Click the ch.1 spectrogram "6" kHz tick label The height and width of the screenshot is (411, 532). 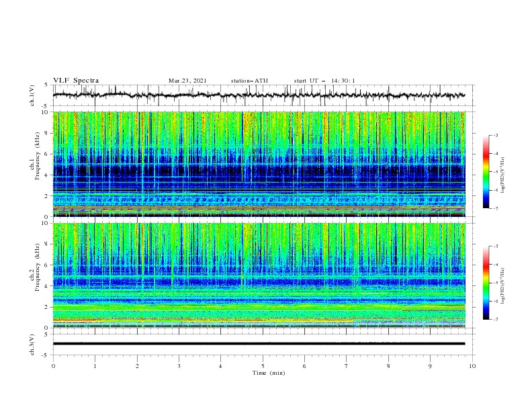pyautogui.click(x=47, y=154)
